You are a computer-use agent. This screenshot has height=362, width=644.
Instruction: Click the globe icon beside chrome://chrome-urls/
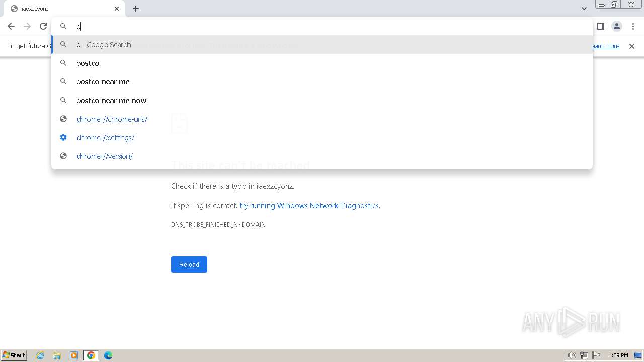pos(63,119)
